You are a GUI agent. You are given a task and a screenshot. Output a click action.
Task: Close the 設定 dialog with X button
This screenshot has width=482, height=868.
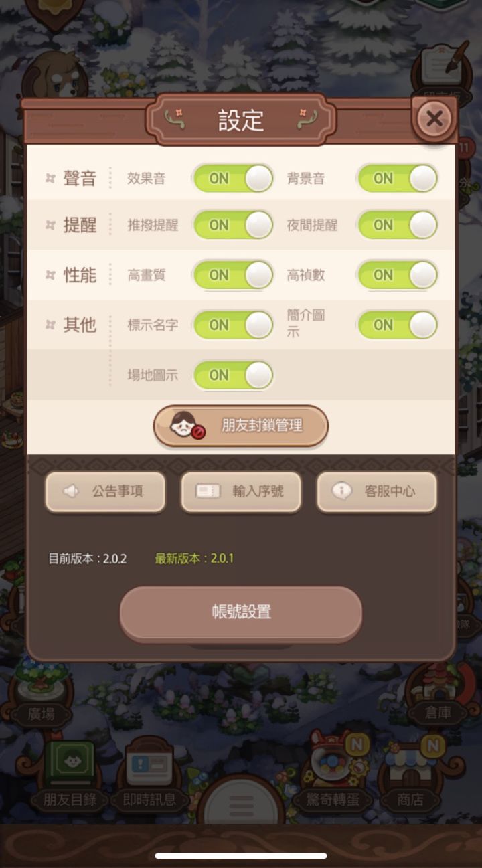(434, 119)
